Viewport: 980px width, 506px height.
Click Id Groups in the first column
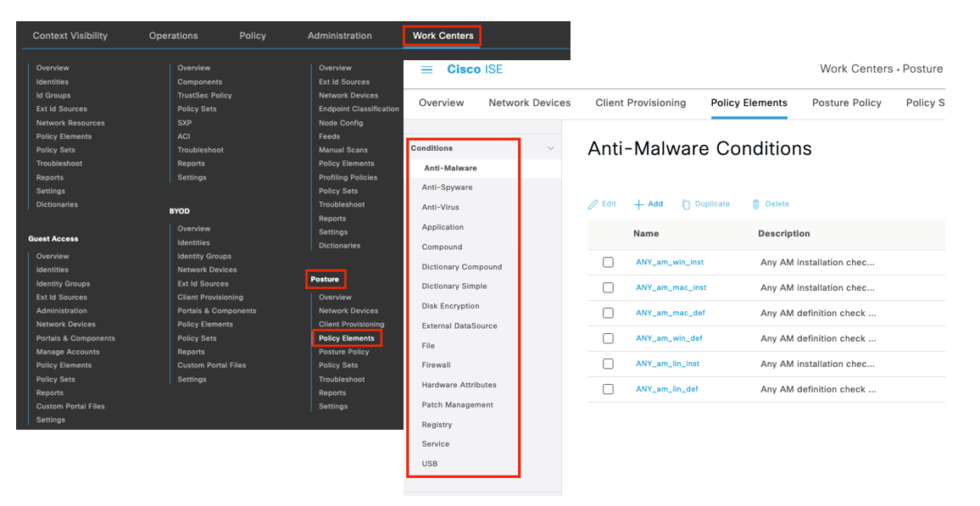53,96
